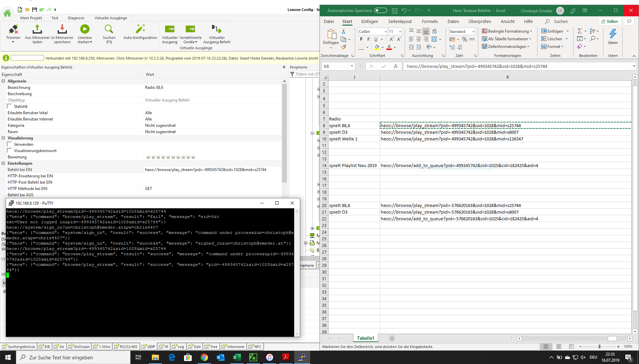Open the Ideen lightning icon

612,34
